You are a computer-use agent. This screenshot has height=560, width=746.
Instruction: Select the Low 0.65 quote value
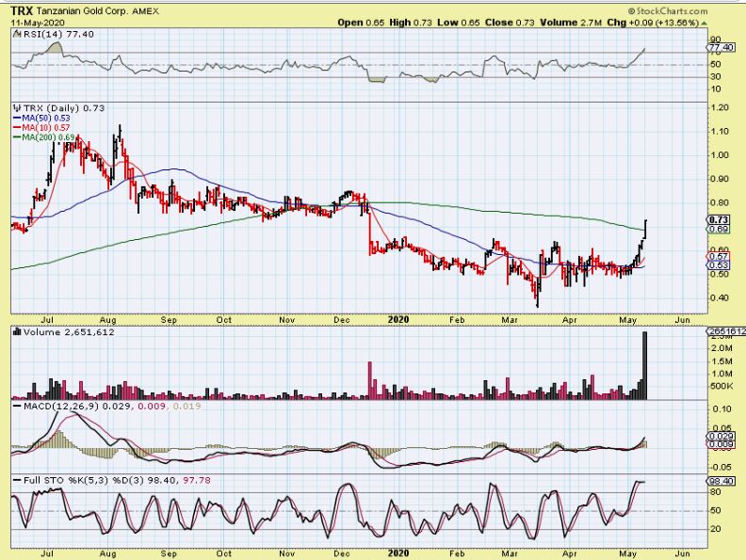[459, 23]
